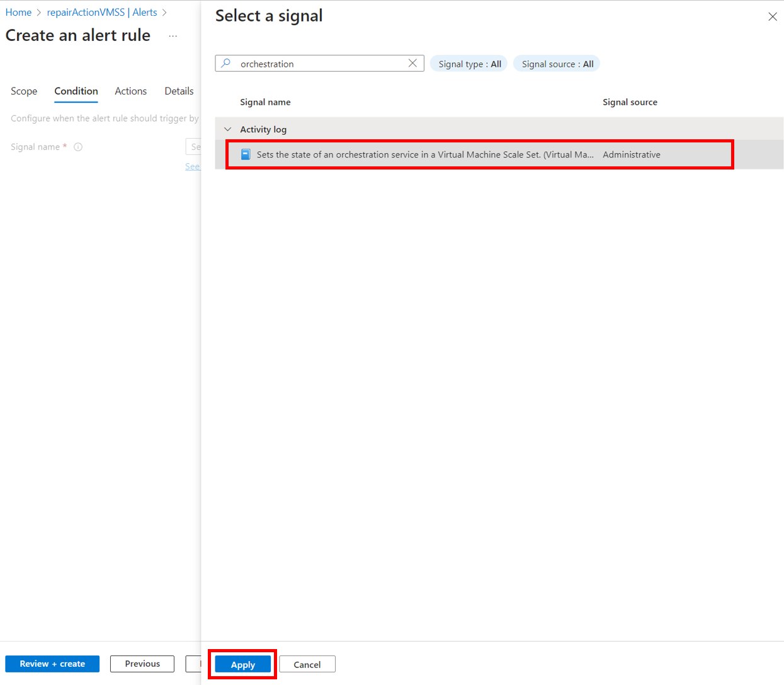Open the Signal source : All filter
Screen dimensions: 784x685
coord(556,63)
